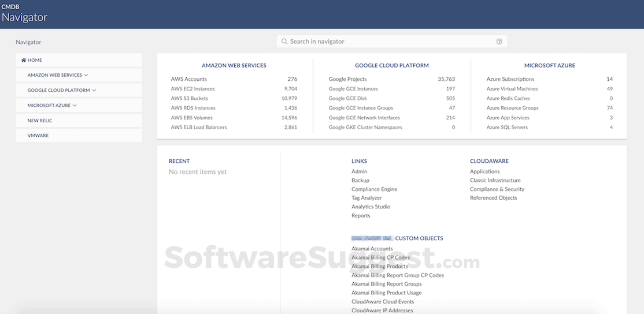644x314 pixels.
Task: Open Google GKE Cluster Namespaces
Action: click(x=365, y=127)
